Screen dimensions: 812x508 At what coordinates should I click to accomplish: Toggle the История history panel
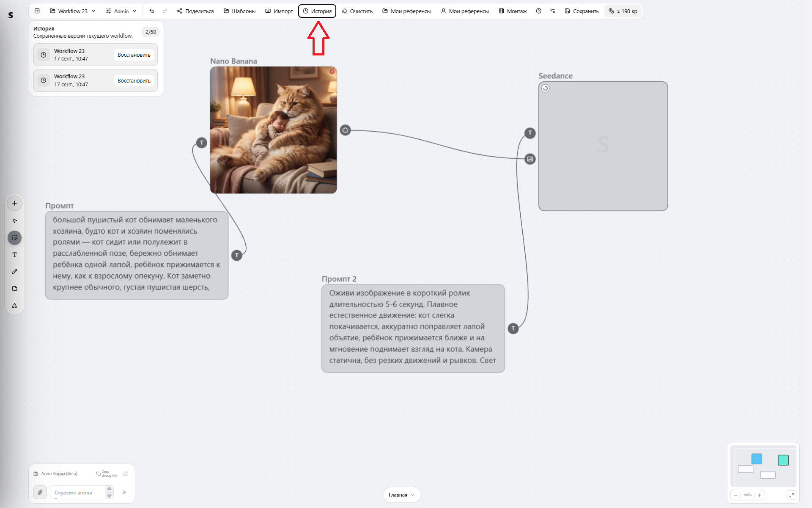click(x=317, y=11)
